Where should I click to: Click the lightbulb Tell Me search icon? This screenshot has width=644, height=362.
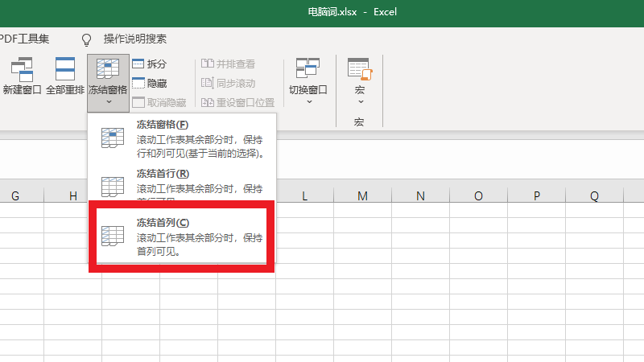coord(87,39)
